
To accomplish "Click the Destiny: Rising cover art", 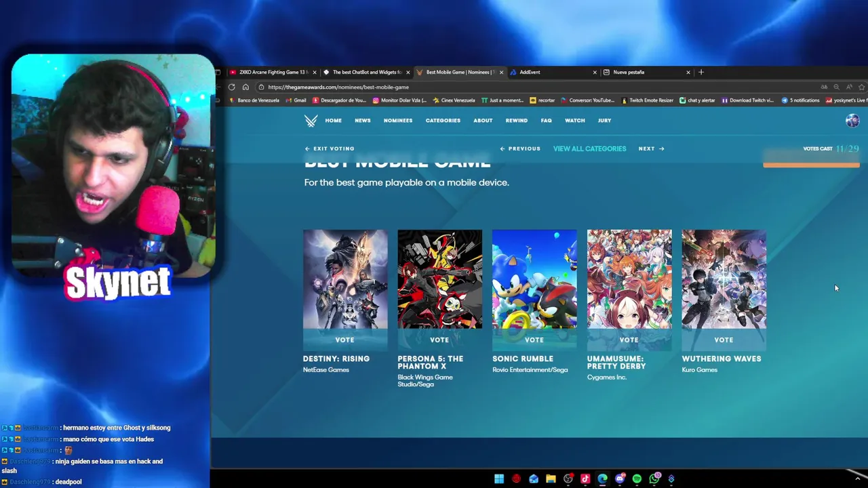I will pos(345,279).
